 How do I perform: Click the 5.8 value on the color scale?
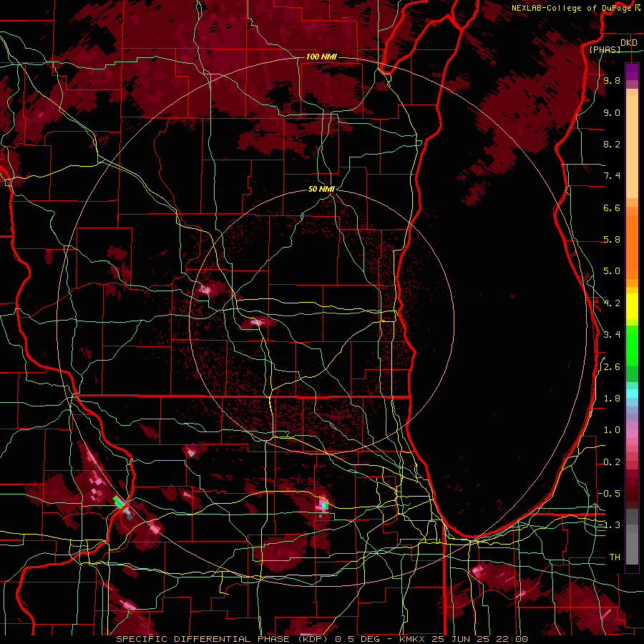[x=612, y=240]
